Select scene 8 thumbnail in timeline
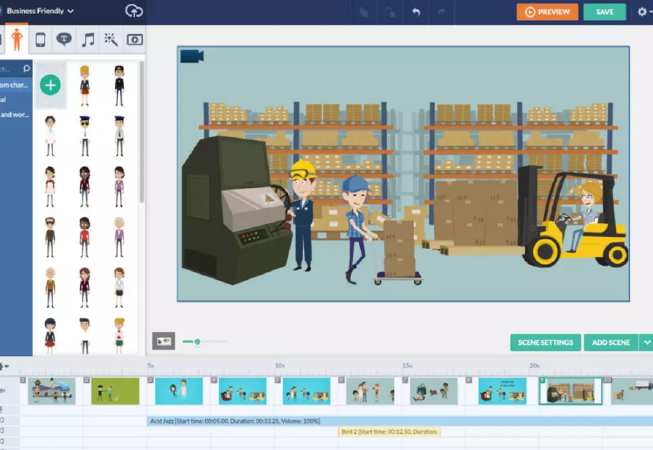The width and height of the screenshot is (653, 450). click(x=502, y=391)
